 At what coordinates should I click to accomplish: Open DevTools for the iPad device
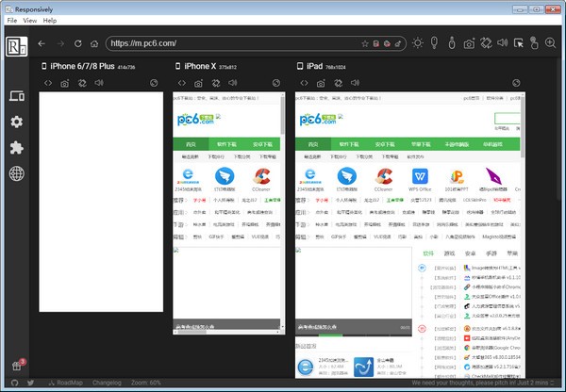[x=303, y=83]
